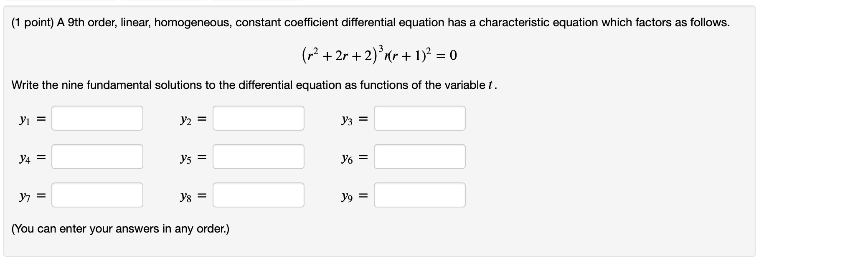
Task: Activate the y5 answer box
Action: 259,157
